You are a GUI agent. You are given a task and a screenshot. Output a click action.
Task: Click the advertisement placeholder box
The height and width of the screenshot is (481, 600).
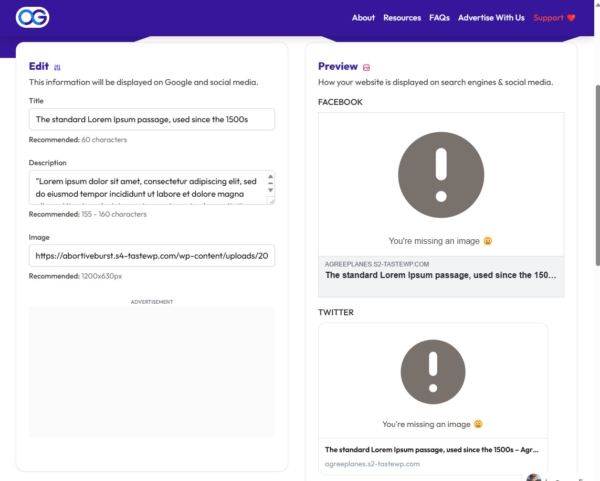coord(152,371)
